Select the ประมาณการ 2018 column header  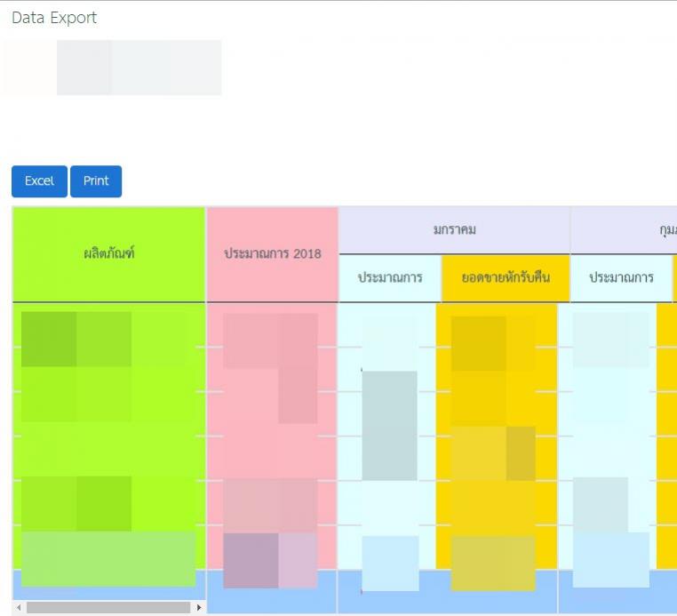tap(272, 254)
